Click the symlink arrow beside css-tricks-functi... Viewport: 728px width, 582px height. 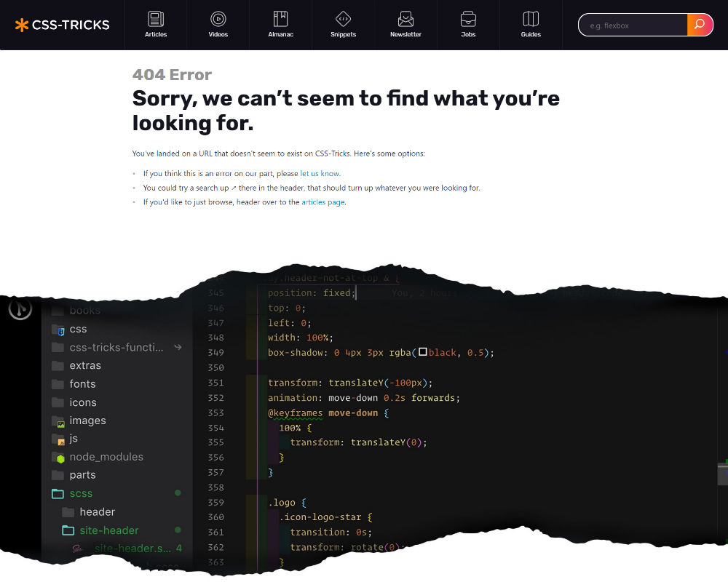[x=178, y=347]
